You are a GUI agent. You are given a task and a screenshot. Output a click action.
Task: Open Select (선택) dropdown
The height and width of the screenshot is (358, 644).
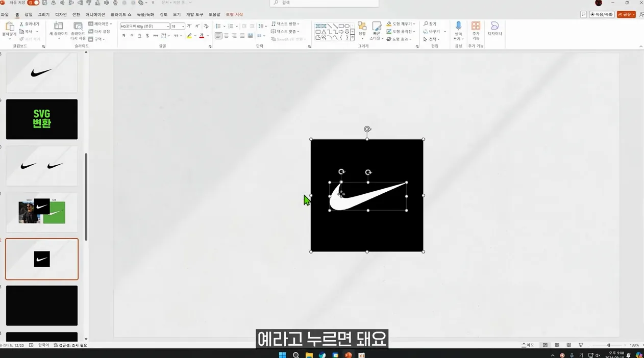point(432,39)
